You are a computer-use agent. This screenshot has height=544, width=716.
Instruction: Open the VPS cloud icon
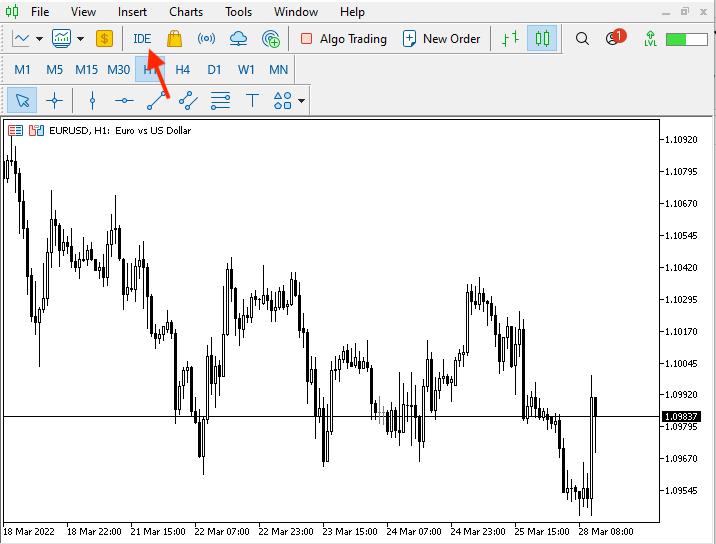tap(238, 39)
